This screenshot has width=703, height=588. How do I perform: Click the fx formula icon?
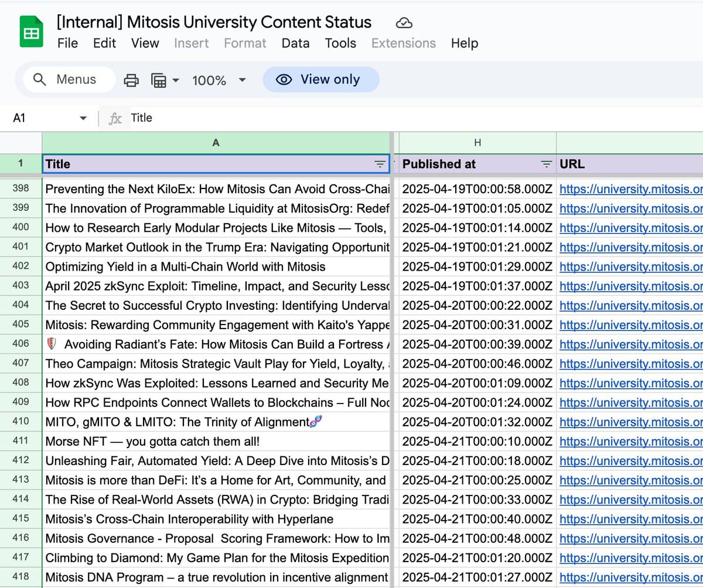point(116,118)
